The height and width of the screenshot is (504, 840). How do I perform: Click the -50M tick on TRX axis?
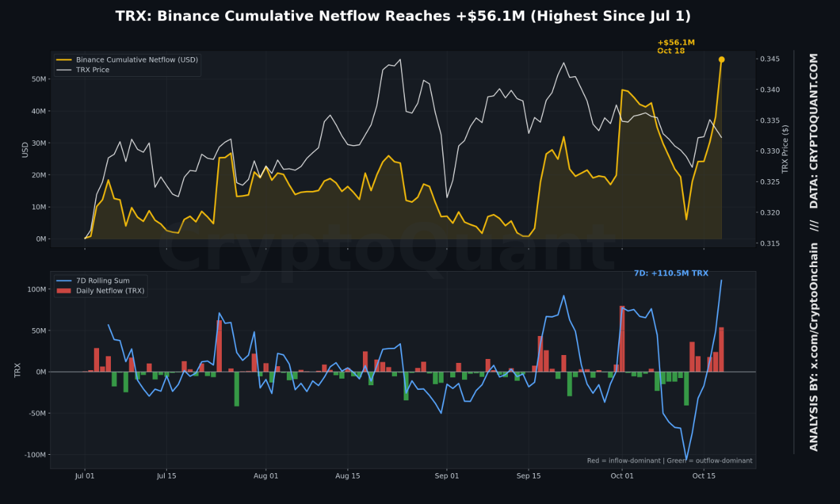coord(37,414)
